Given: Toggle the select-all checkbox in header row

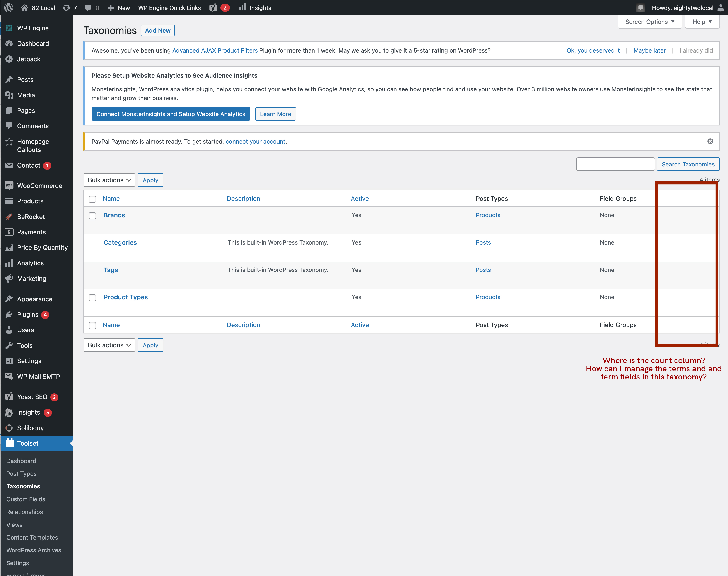Looking at the screenshot, I should click(92, 199).
